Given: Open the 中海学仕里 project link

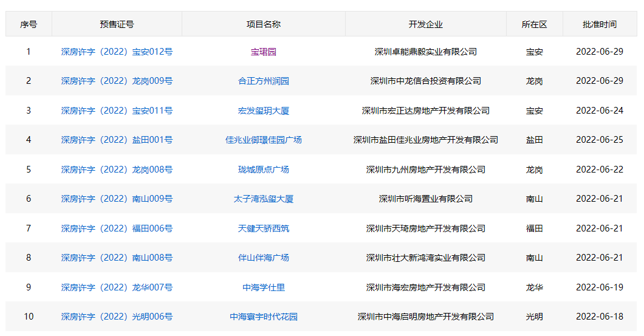Looking at the screenshot, I should click(x=263, y=287).
